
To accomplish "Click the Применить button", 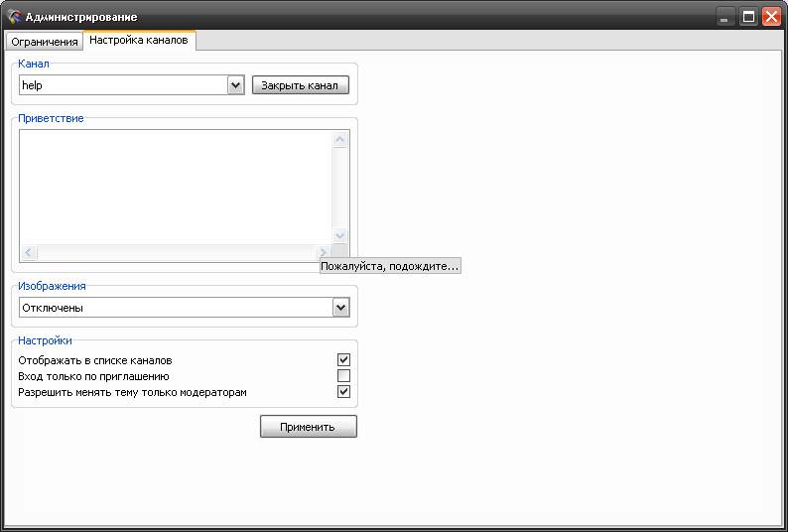I will pos(308,427).
